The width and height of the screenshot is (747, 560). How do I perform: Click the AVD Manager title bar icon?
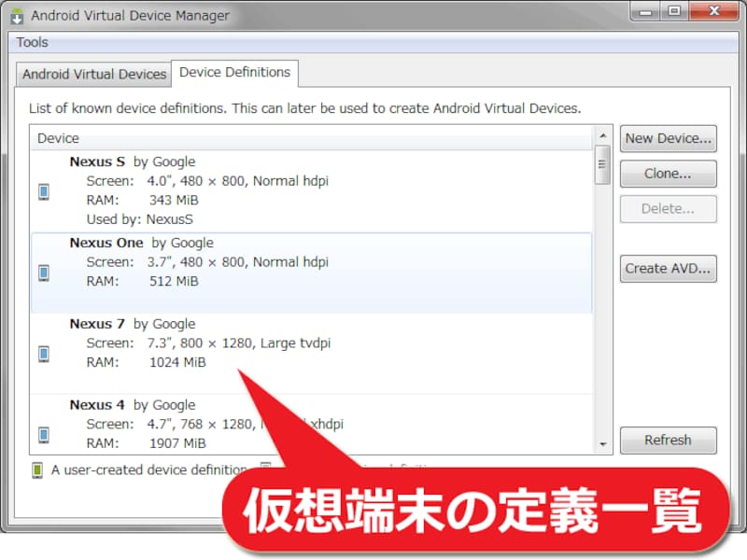[x=17, y=16]
